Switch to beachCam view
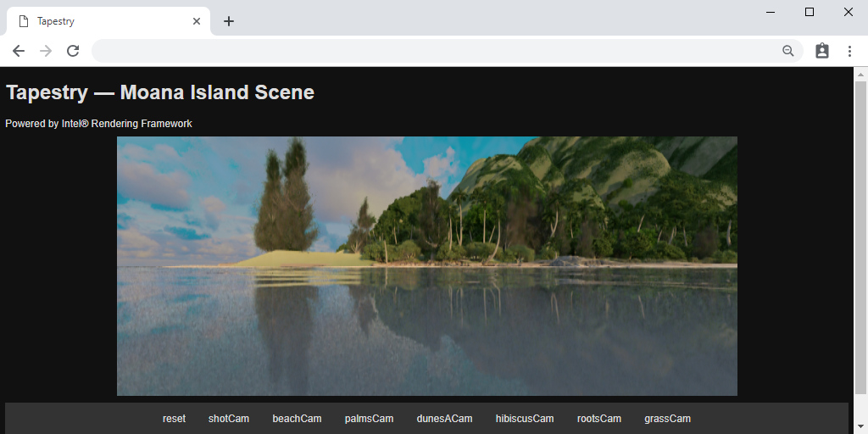This screenshot has height=434, width=868. pyautogui.click(x=297, y=419)
